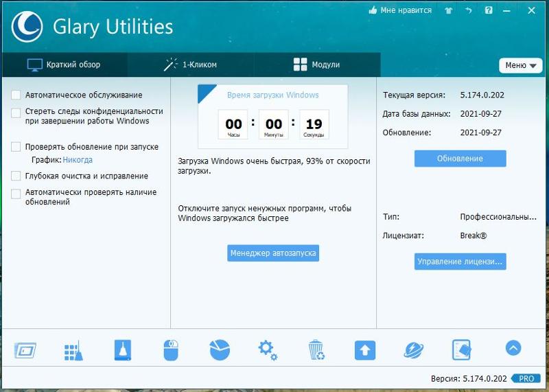Open Менеджер автозапуска button
The height and width of the screenshot is (392, 549).
pyautogui.click(x=273, y=253)
